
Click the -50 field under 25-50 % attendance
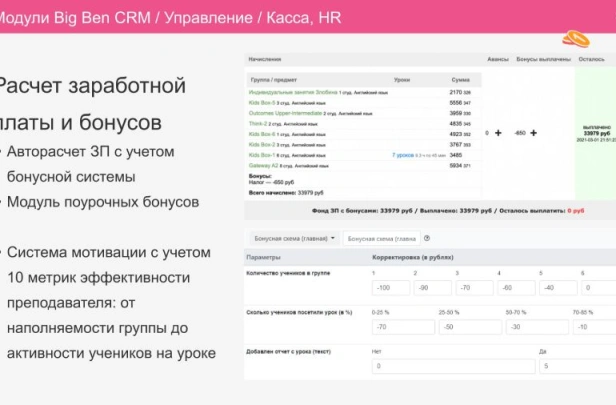[x=470, y=327]
